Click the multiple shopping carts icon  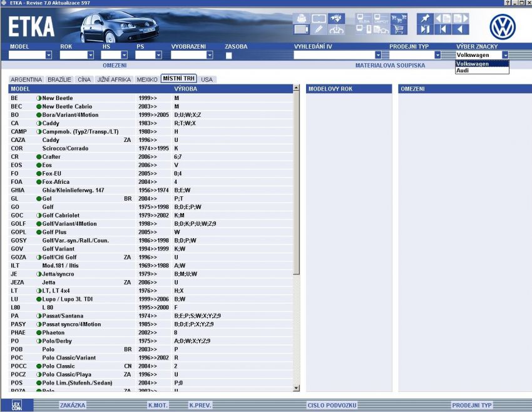(399, 18)
